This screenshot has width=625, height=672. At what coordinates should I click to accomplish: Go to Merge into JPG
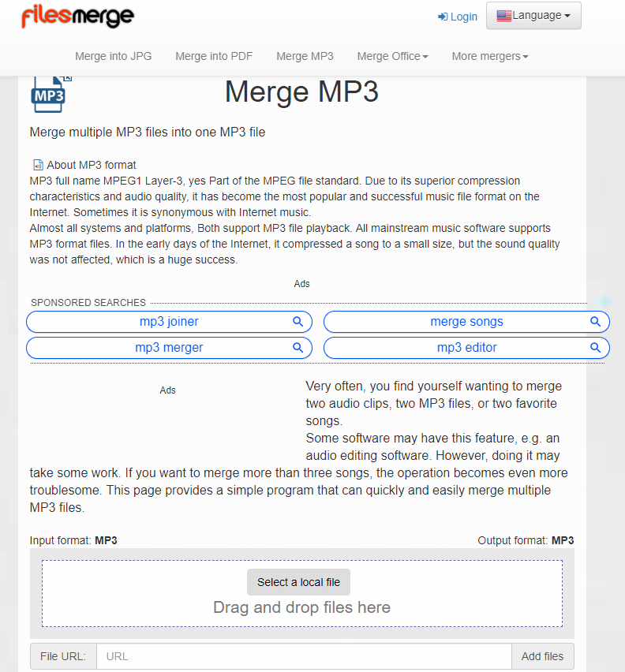coord(113,56)
